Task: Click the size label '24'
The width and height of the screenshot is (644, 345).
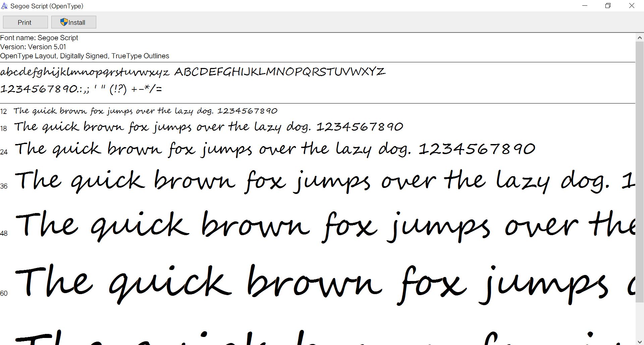Action: pyautogui.click(x=4, y=152)
